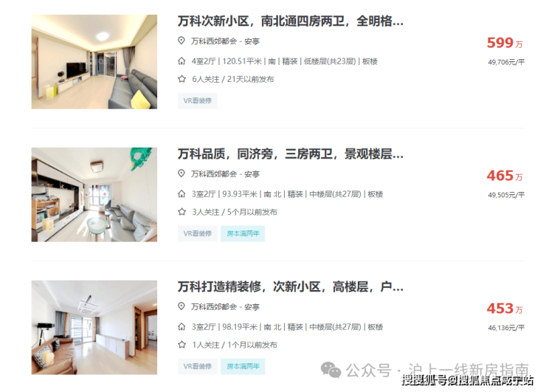The height and width of the screenshot is (392, 546).
Task: Click VR看装修 tag on third listing
Action: coord(198,366)
